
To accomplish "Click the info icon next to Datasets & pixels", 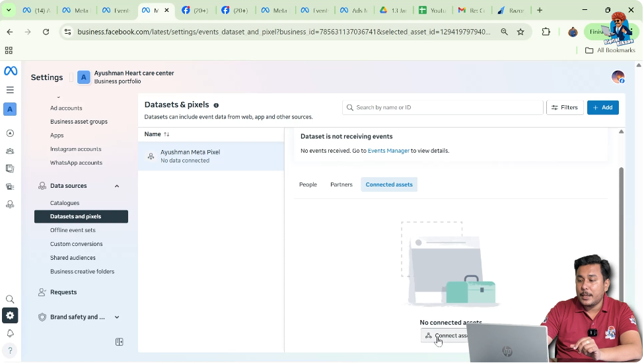I will [x=216, y=105].
